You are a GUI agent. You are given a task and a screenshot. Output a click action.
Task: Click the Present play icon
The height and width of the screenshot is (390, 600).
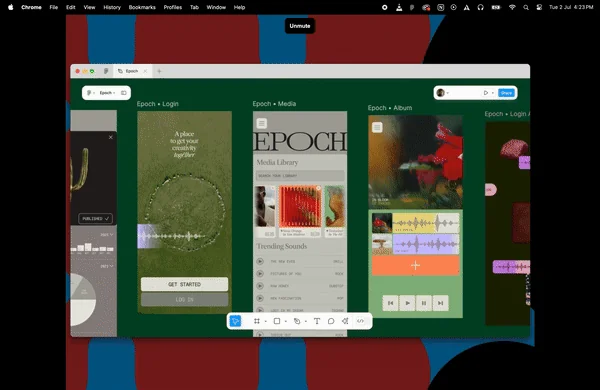[x=486, y=93]
